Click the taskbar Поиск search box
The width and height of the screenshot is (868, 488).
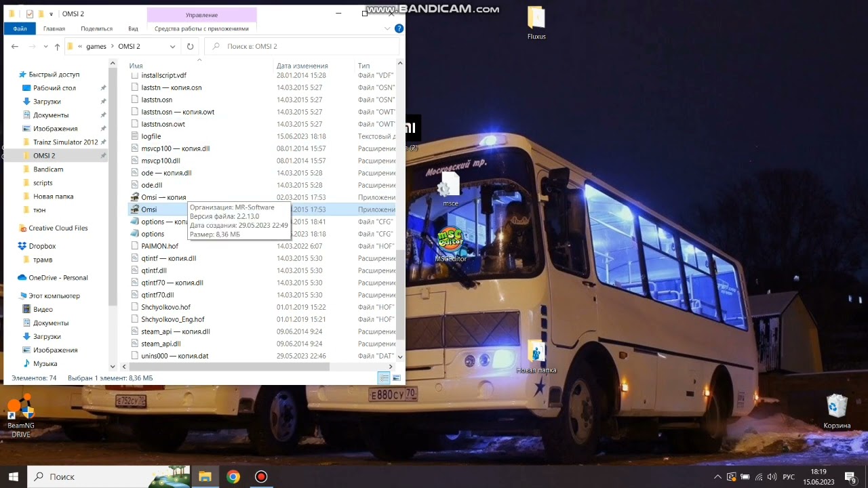(108, 476)
